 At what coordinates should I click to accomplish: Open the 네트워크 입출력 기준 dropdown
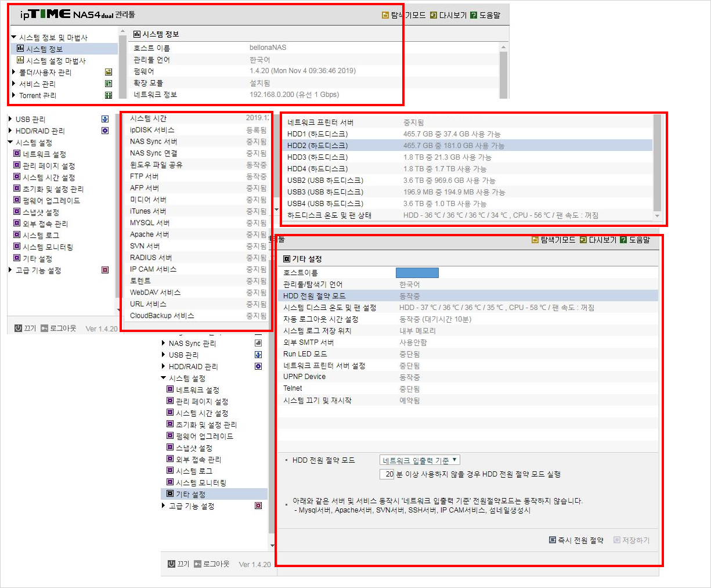[x=420, y=460]
